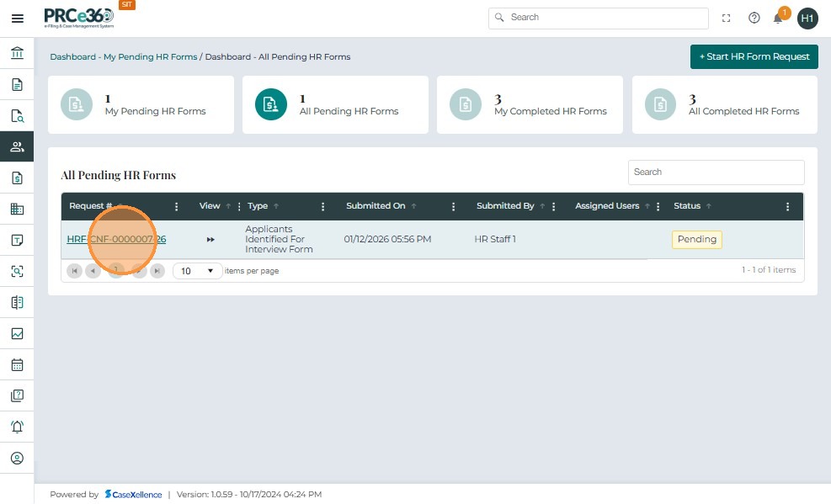Open the H1 user avatar menu

tap(807, 19)
